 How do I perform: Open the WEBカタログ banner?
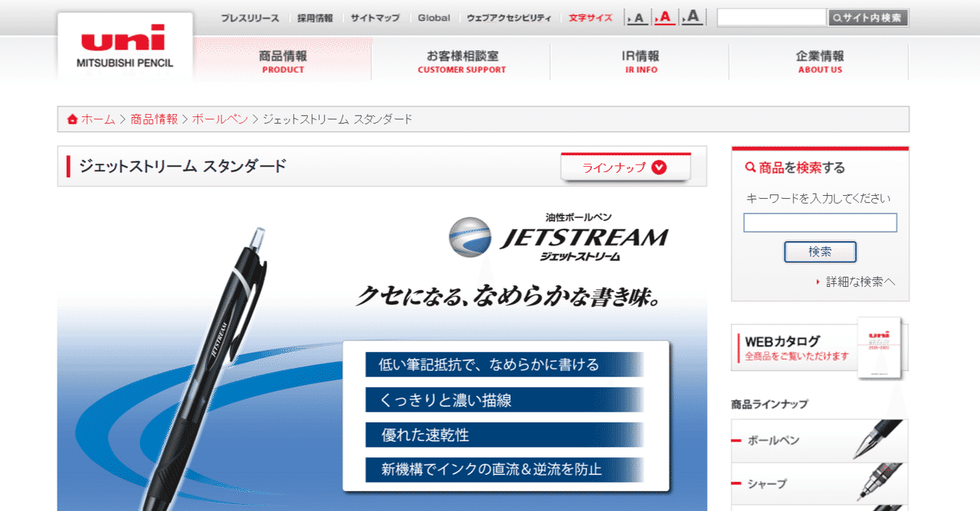pyautogui.click(x=819, y=348)
